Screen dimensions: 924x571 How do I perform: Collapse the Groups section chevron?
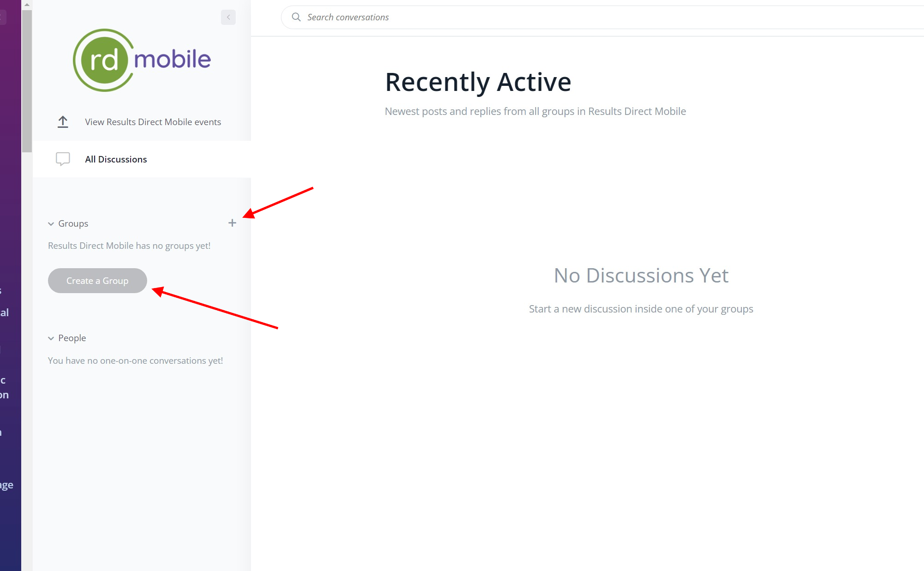(x=51, y=224)
